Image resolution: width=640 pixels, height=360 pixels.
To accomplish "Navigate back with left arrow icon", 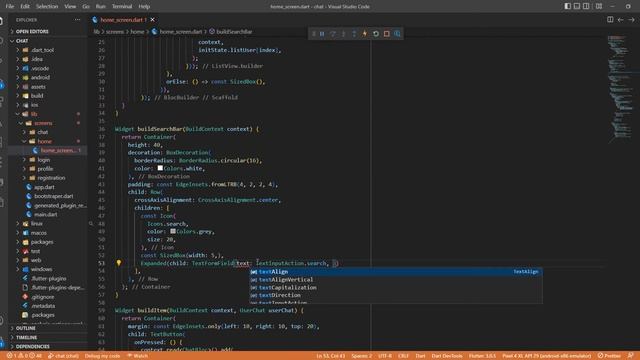I will [x=620, y=20].
